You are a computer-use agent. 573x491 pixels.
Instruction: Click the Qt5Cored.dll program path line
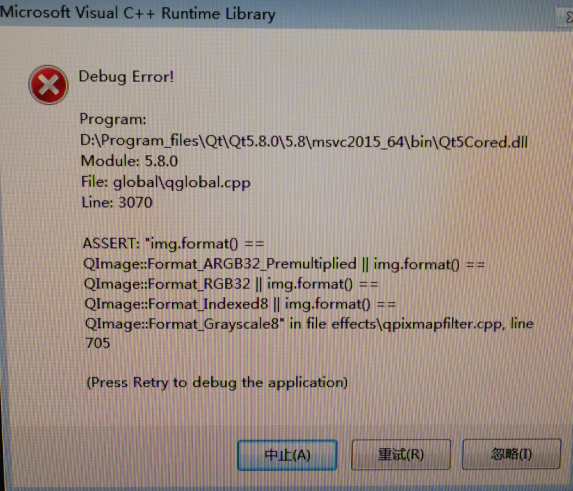pyautogui.click(x=304, y=141)
